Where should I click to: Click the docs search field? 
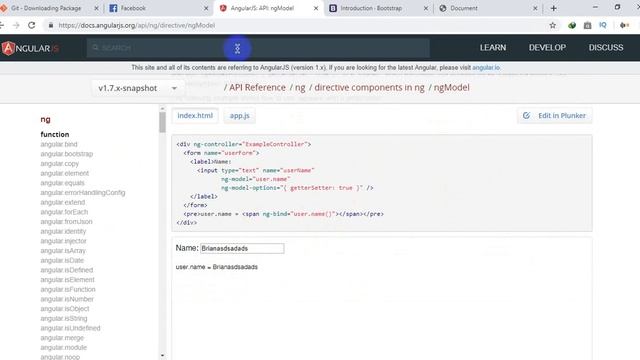258,48
